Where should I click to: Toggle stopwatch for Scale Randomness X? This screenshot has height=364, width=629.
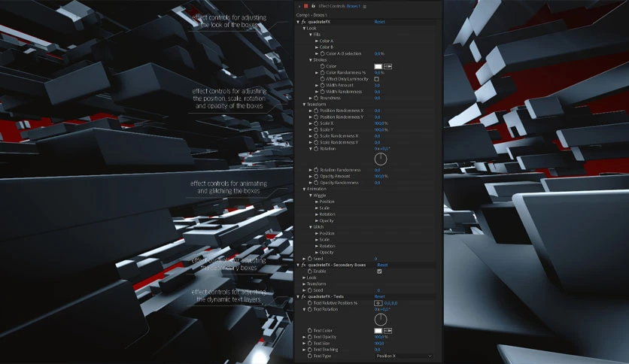tap(316, 136)
